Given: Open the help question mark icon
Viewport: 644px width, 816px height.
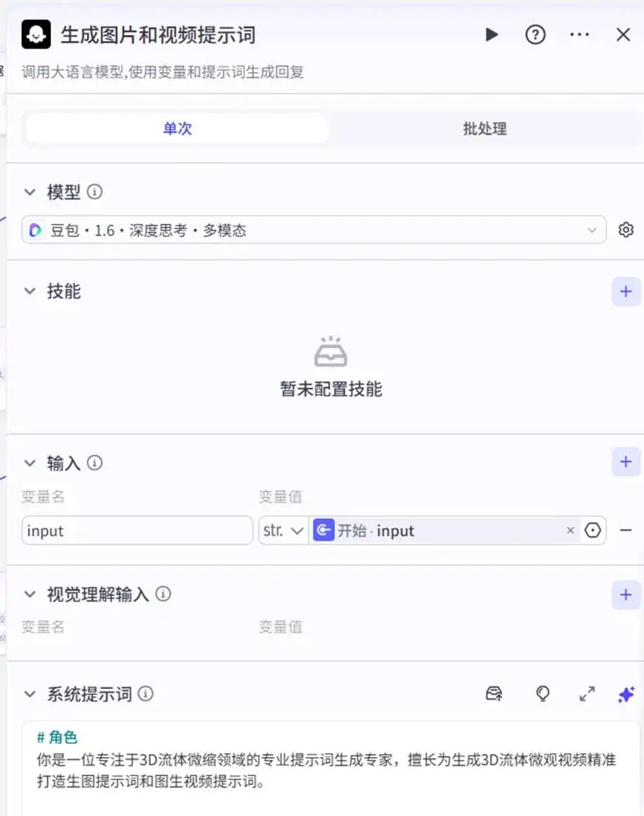Looking at the screenshot, I should 536,35.
